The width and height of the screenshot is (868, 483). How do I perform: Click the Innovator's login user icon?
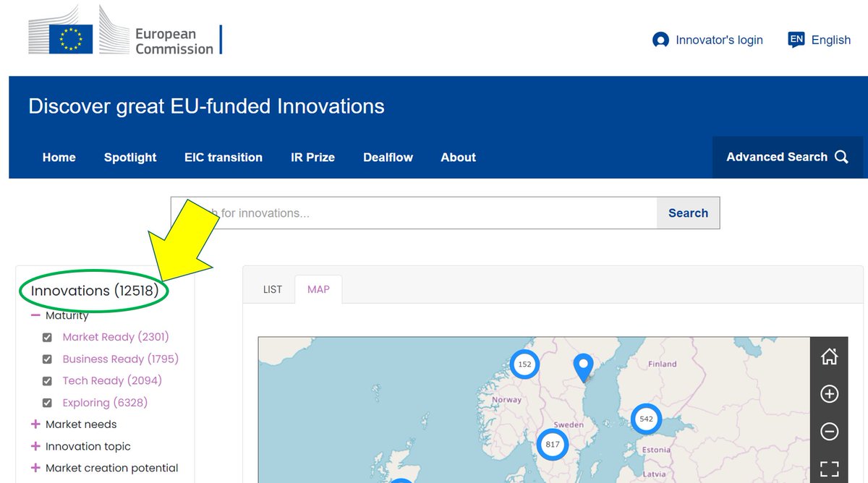[660, 40]
